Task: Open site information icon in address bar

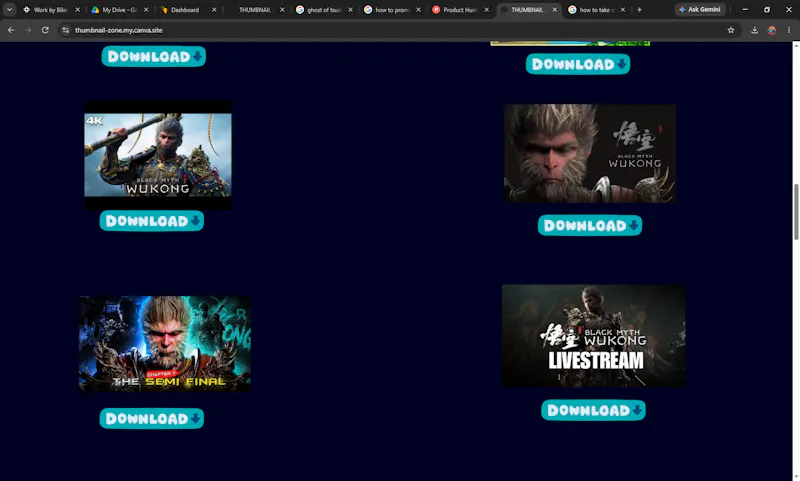Action: [x=65, y=30]
